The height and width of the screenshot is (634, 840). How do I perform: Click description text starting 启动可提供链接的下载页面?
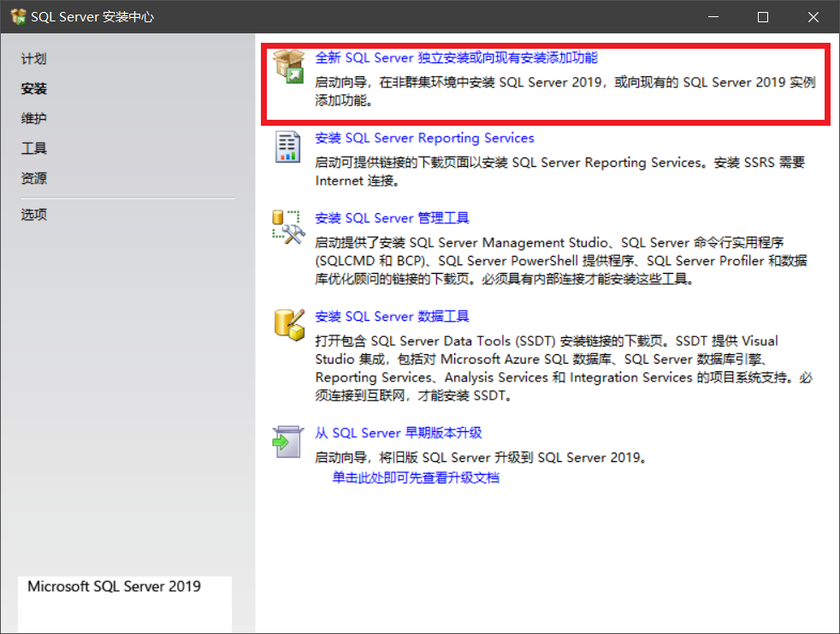(x=559, y=171)
